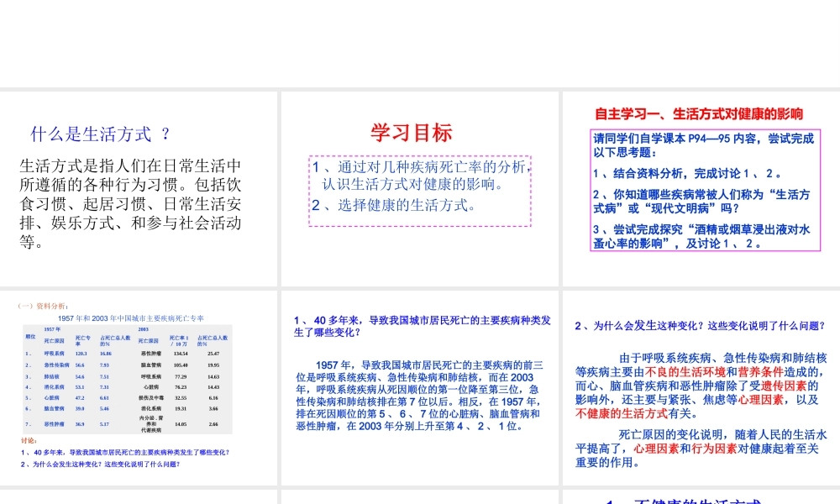
Task: Select the '学习目标' slide thumbnail
Action: [x=419, y=188]
